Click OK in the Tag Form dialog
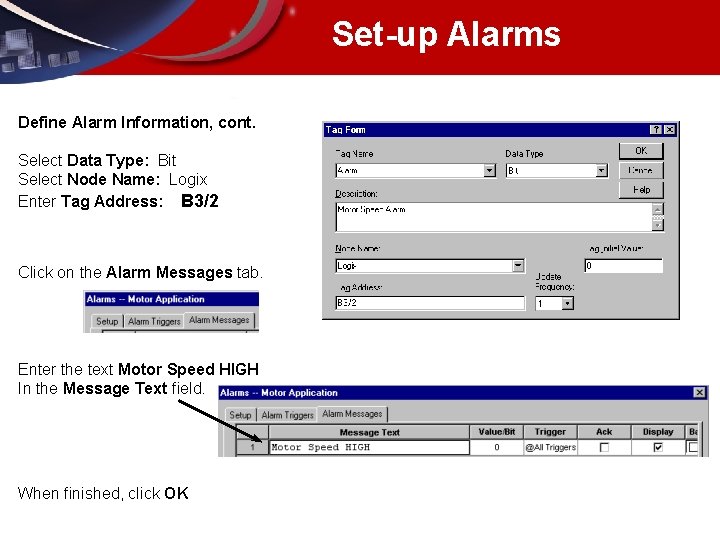720x540 pixels. pos(641,151)
